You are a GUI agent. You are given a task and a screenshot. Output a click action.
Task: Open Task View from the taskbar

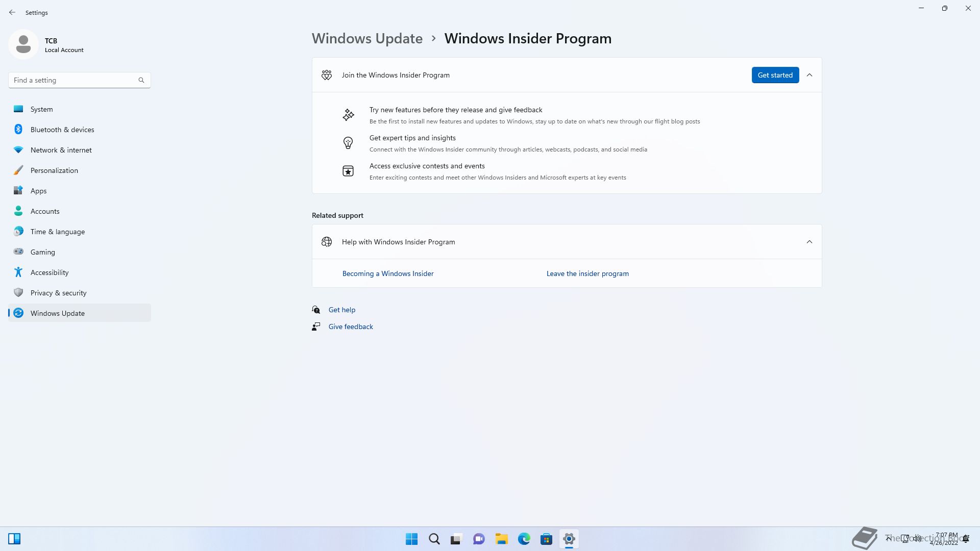pos(456,539)
